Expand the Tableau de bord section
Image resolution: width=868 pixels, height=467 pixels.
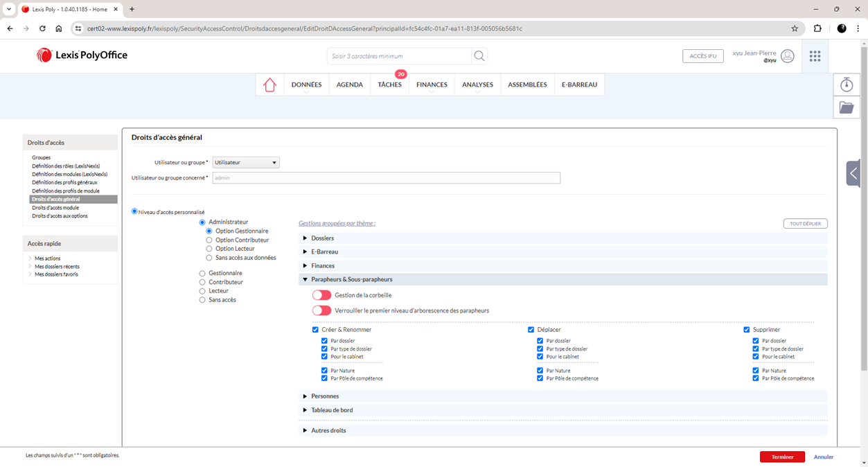pos(563,410)
